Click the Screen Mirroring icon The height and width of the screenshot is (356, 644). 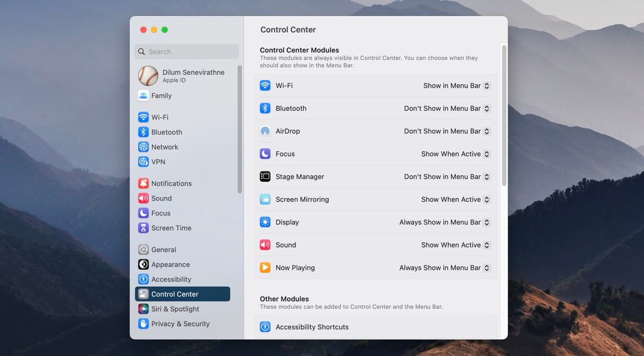coord(265,199)
